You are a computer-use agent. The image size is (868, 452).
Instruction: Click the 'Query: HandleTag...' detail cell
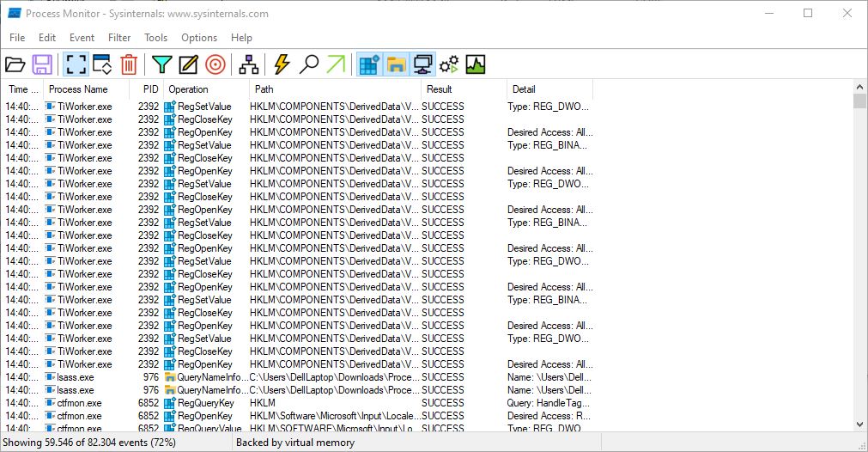(548, 403)
